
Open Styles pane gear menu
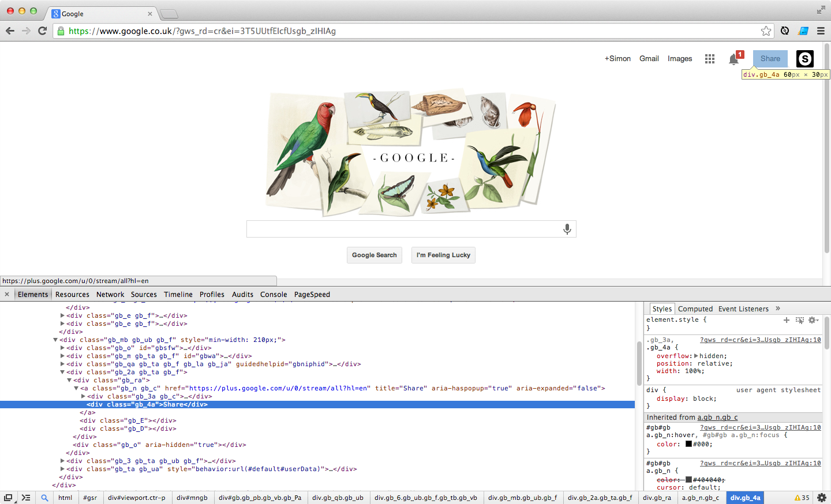point(813,320)
